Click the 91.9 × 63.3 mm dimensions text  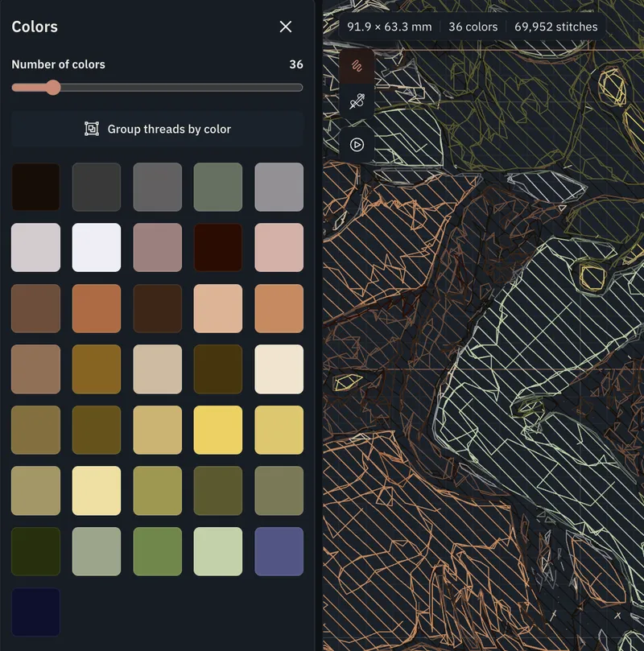pyautogui.click(x=389, y=27)
